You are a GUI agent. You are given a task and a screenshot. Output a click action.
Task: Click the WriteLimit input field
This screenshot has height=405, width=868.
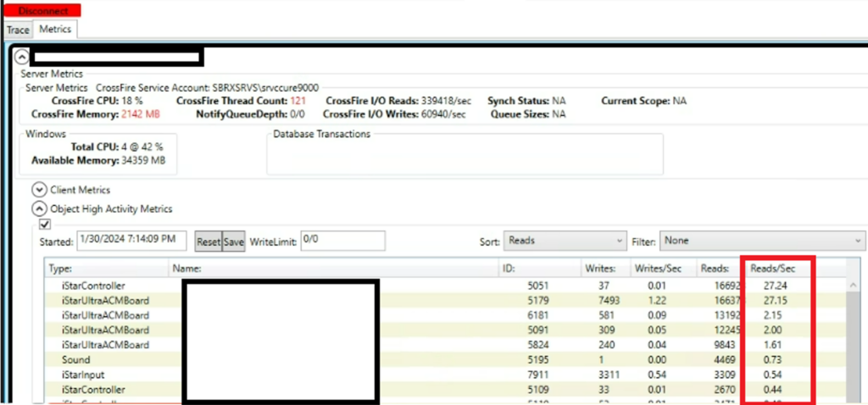[342, 241]
